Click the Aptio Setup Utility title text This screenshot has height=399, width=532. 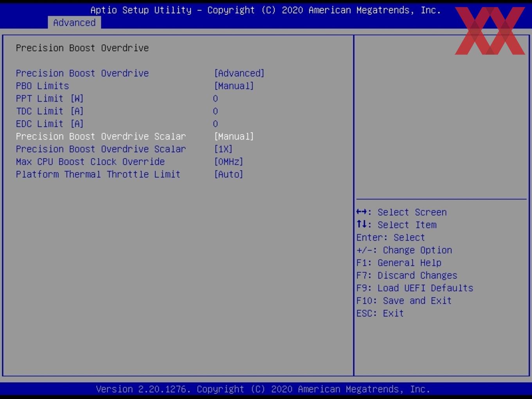(266, 10)
